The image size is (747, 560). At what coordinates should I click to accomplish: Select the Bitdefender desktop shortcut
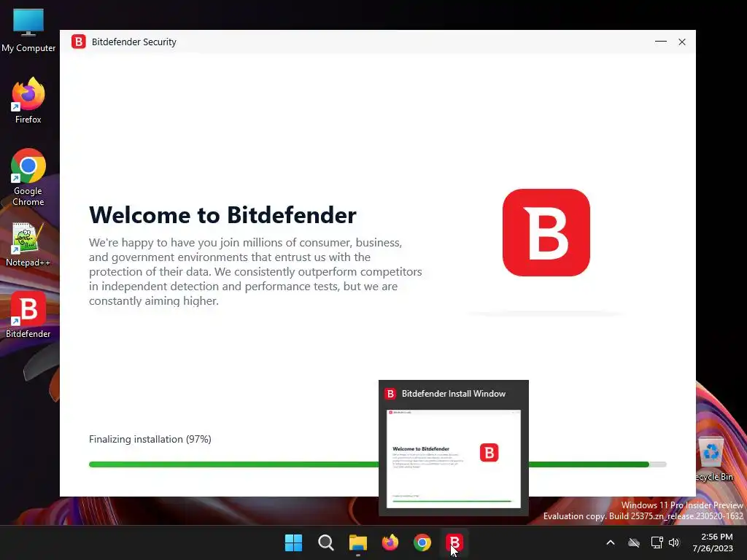point(28,315)
